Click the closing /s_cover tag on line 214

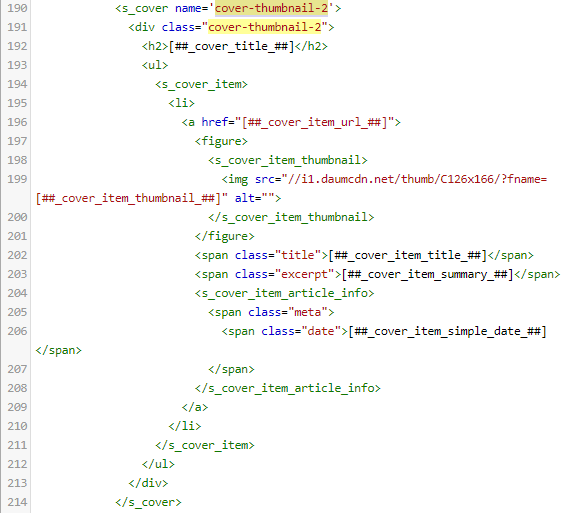[x=148, y=502]
